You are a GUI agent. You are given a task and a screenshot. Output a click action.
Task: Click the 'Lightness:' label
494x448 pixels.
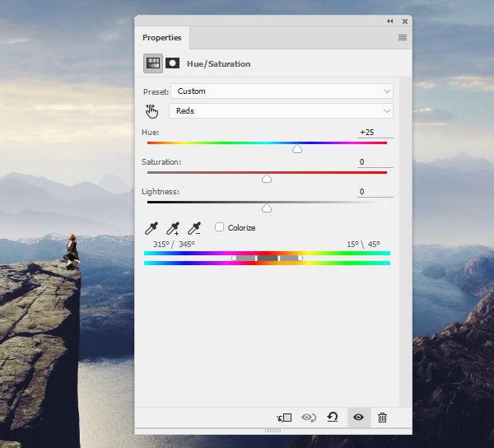[161, 192]
